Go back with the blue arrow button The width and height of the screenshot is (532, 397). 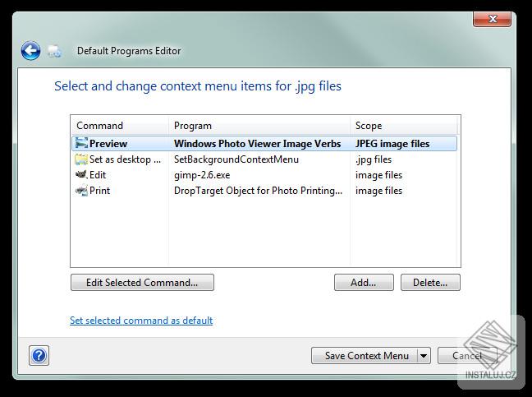tap(30, 51)
